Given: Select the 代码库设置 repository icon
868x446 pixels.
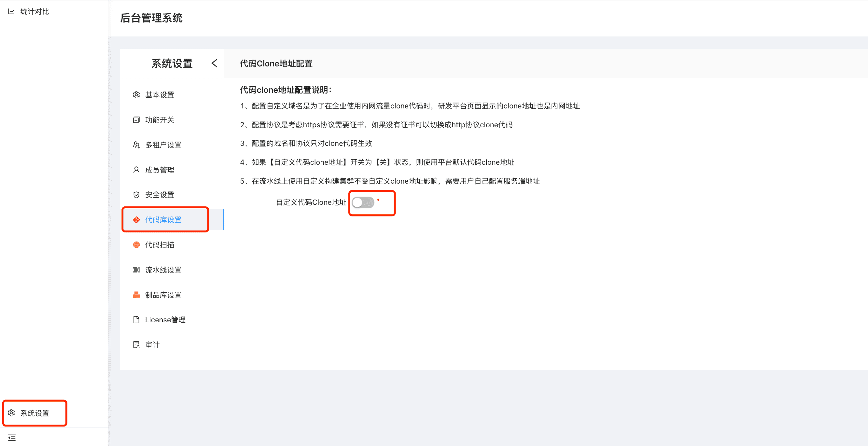Looking at the screenshot, I should point(136,219).
